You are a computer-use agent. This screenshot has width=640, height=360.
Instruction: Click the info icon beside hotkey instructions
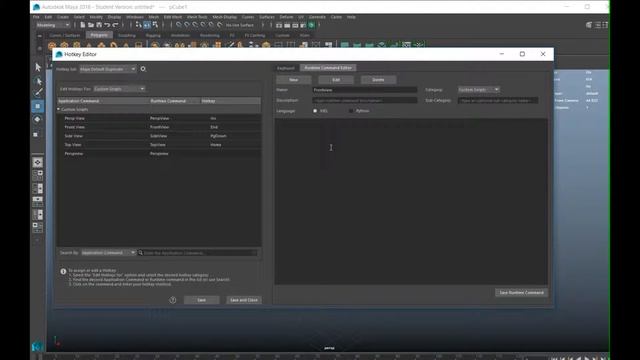point(63,271)
